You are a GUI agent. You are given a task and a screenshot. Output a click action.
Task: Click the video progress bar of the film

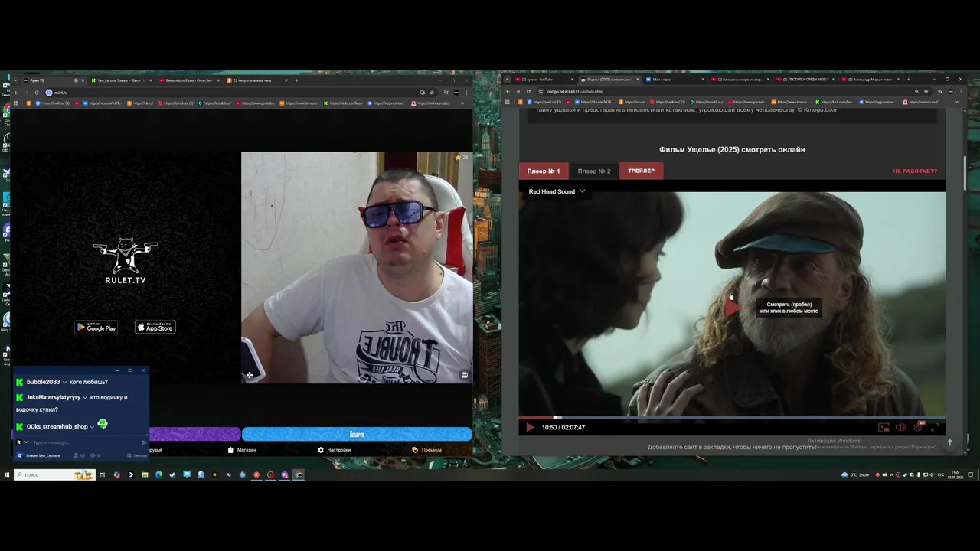[732, 418]
